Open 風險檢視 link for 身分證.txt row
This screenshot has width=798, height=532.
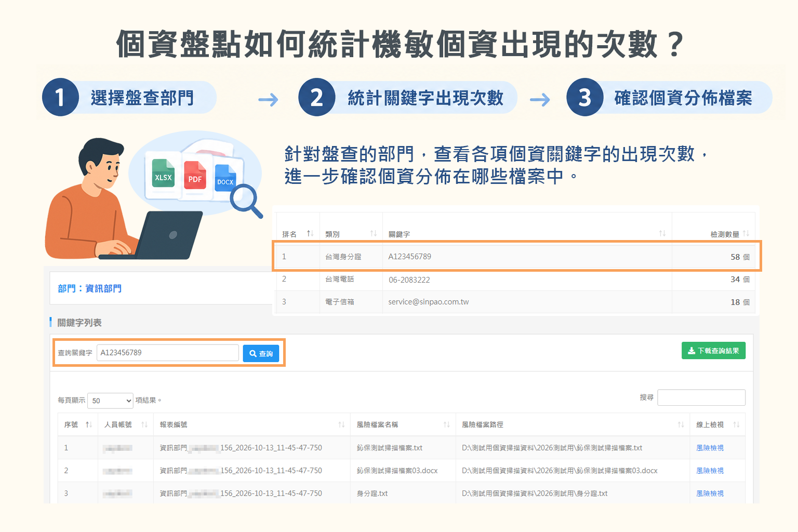710,494
